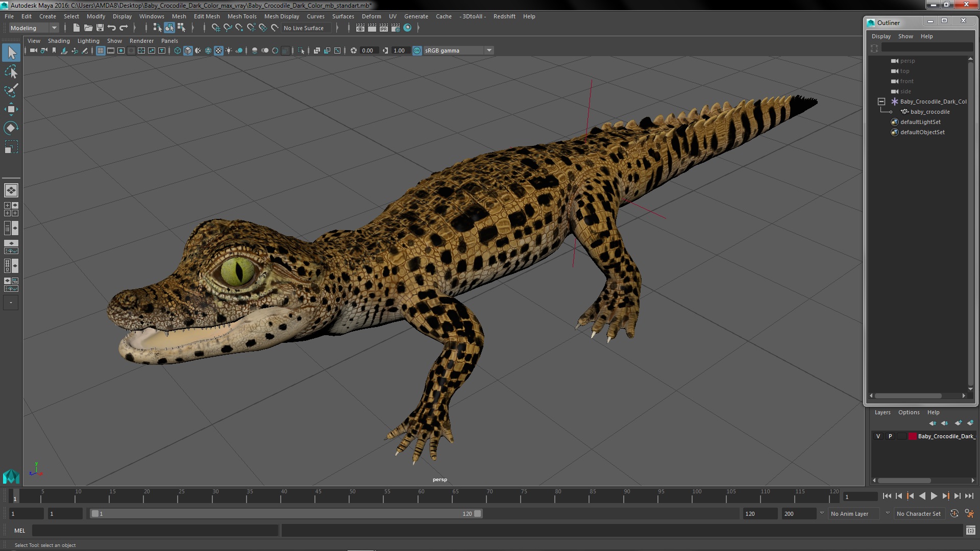Open the Outliner Display menu

881,36
